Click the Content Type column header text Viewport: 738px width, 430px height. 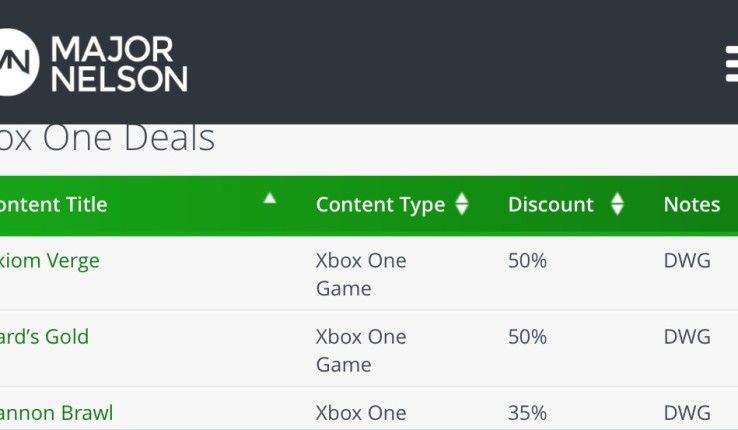[x=380, y=205]
